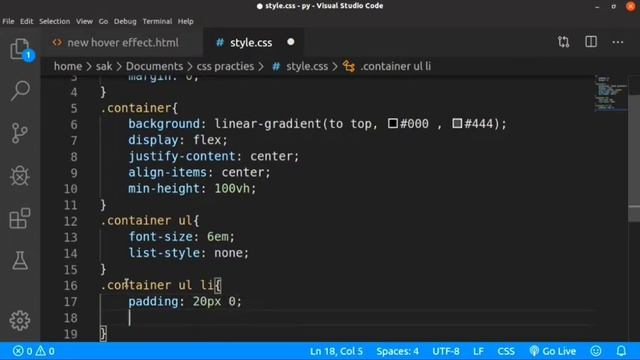Open the notifications bell icon

[x=621, y=351]
